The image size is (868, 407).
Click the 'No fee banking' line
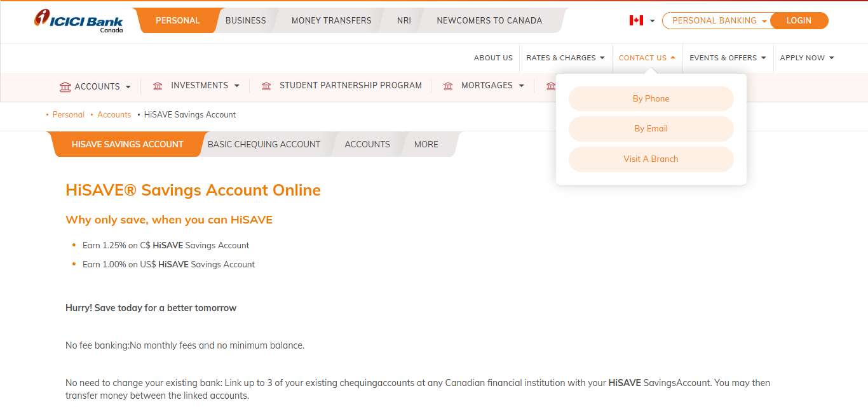(185, 345)
